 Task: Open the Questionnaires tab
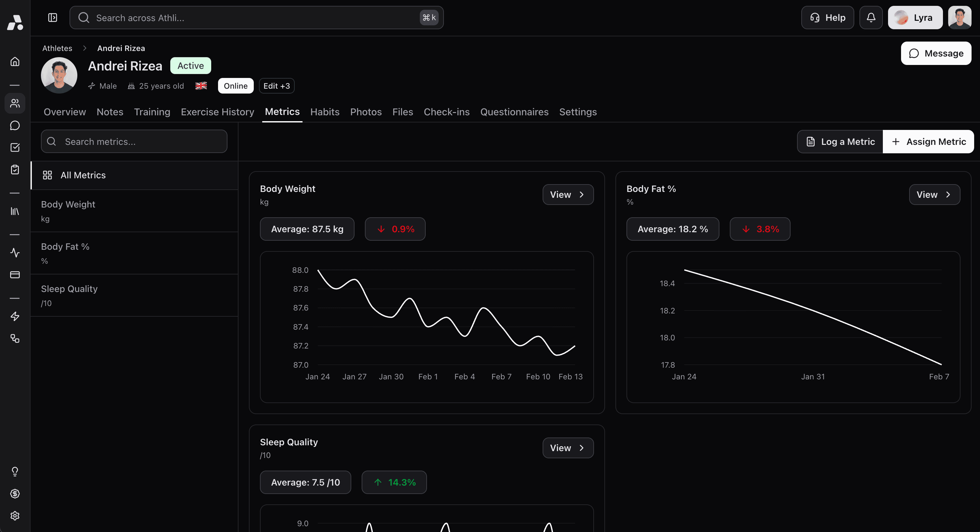(514, 112)
